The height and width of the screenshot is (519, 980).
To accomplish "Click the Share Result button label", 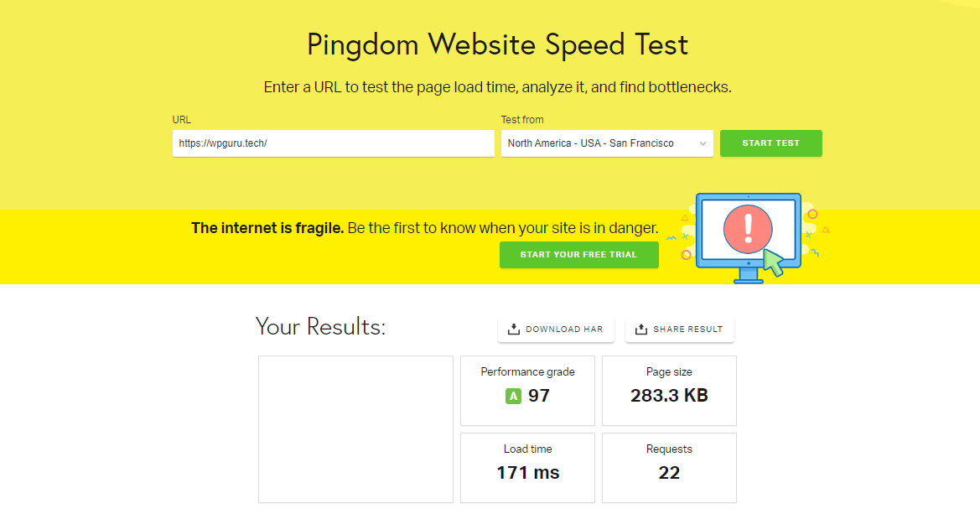I will click(x=687, y=330).
